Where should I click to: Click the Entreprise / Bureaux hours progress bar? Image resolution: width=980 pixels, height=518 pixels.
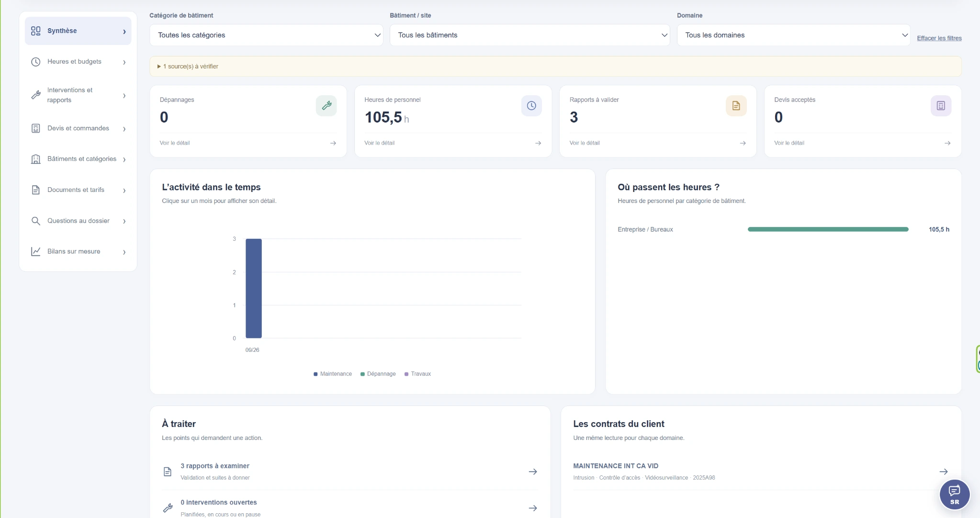tap(828, 229)
